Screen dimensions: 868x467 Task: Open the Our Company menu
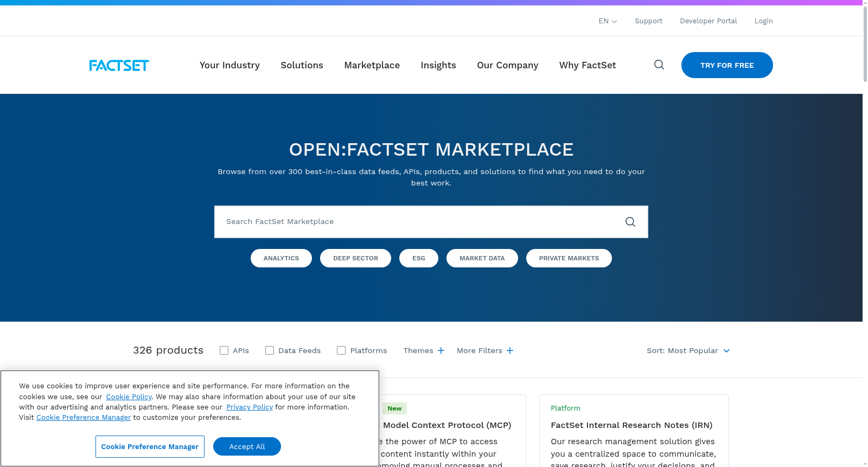508,65
